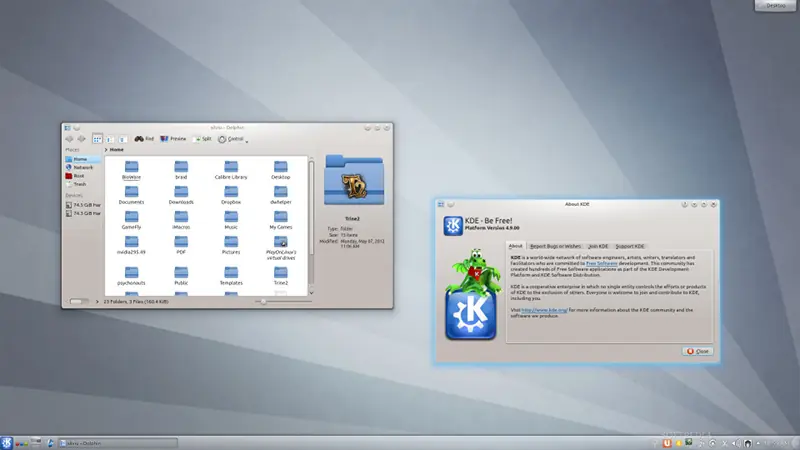
Task: Toggle Preview in Dolphin toolbar
Action: (173, 139)
